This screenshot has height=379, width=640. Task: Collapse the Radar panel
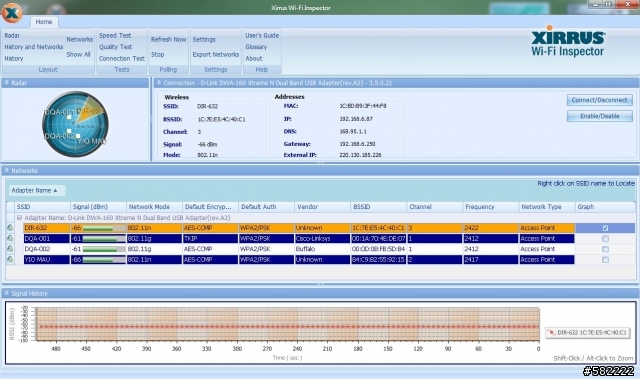click(7, 82)
